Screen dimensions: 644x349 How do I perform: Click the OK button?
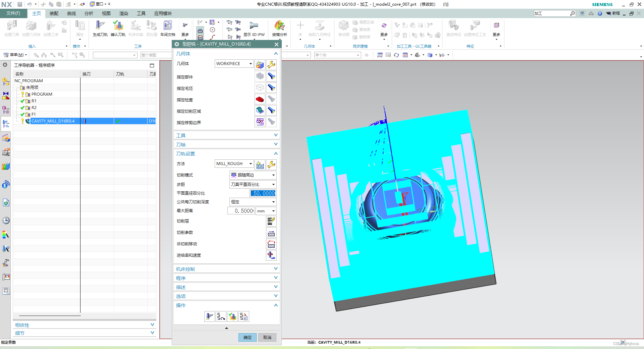(248, 337)
